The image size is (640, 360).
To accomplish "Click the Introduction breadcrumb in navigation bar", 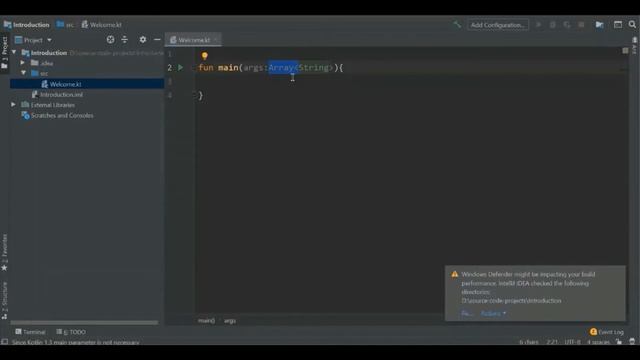I will 27,25.
